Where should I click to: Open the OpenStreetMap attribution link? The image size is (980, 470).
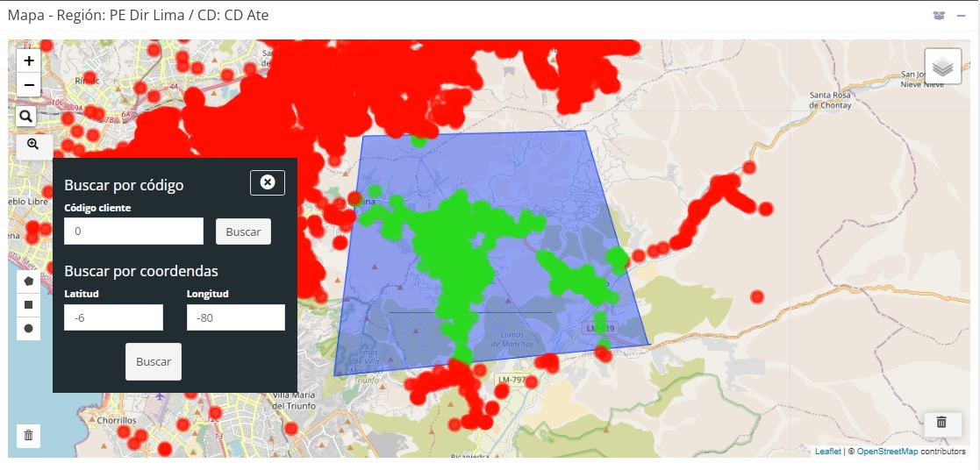point(888,452)
